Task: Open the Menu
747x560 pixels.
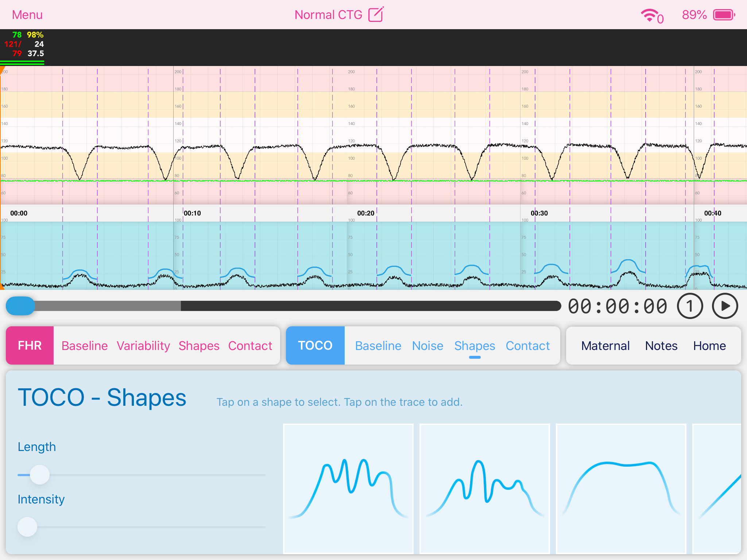Action: click(27, 15)
